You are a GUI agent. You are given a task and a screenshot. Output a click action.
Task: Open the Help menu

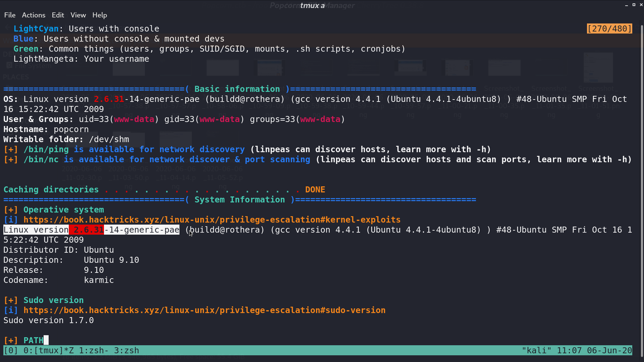pyautogui.click(x=100, y=15)
